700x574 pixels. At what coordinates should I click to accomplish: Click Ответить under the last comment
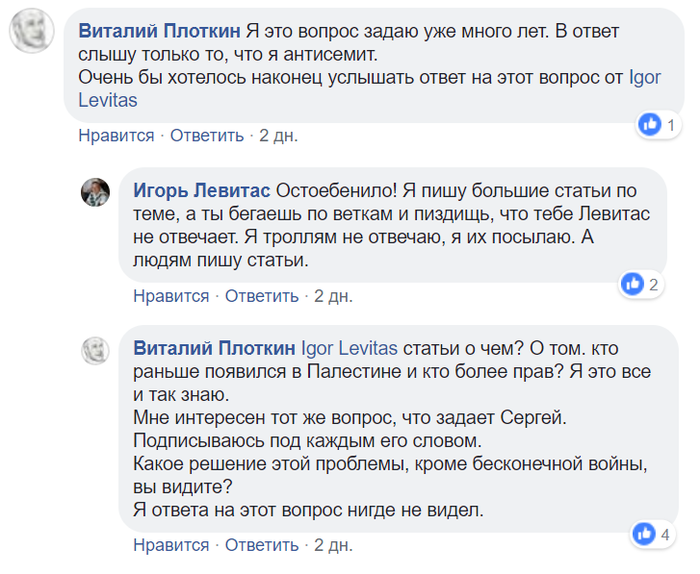262,545
